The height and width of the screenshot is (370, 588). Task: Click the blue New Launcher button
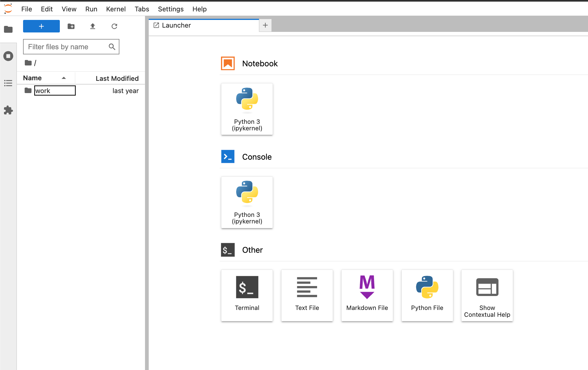pos(41,26)
